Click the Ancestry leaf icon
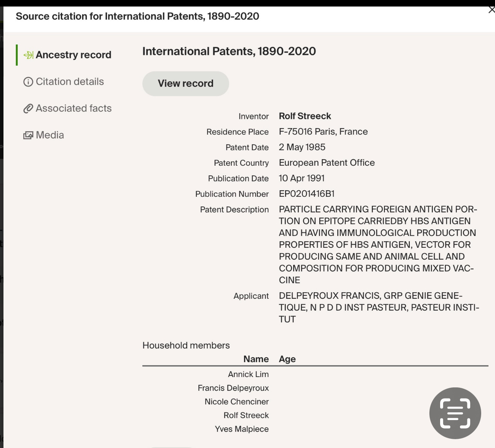Image resolution: width=495 pixels, height=448 pixels. pos(28,55)
